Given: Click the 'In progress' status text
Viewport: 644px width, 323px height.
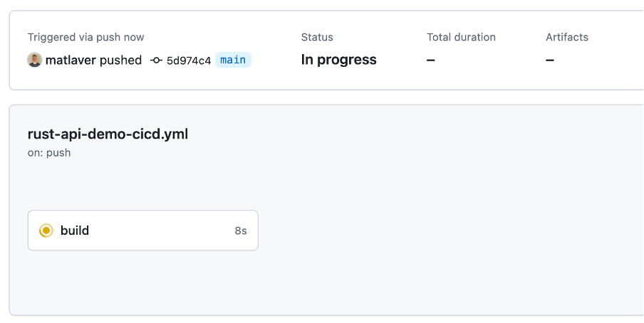Looking at the screenshot, I should tap(339, 60).
